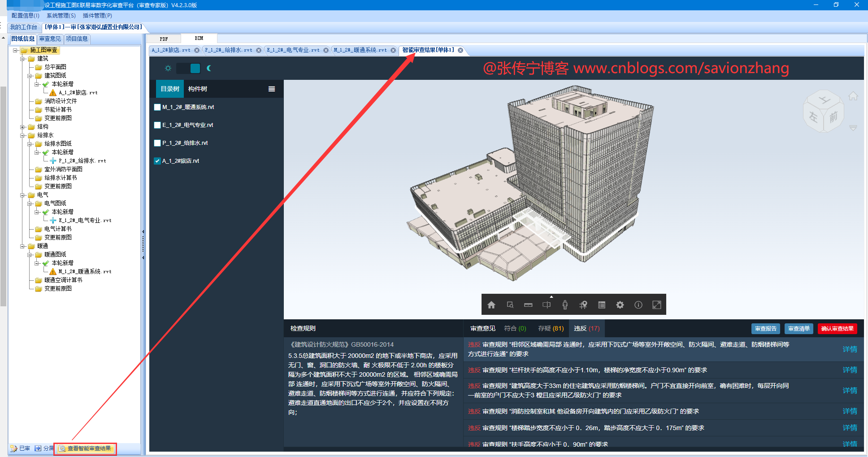Enter fullscreen view of the 3D viewer
The height and width of the screenshot is (457, 868).
(x=657, y=305)
